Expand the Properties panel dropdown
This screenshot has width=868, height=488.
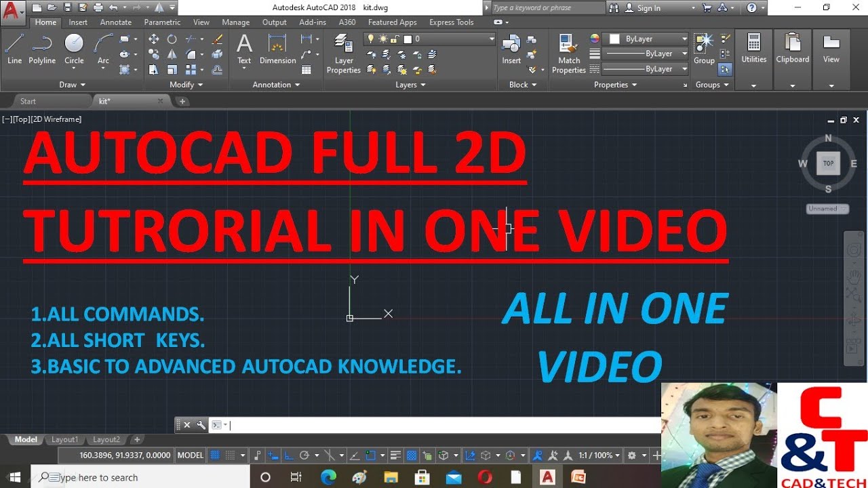pos(615,85)
